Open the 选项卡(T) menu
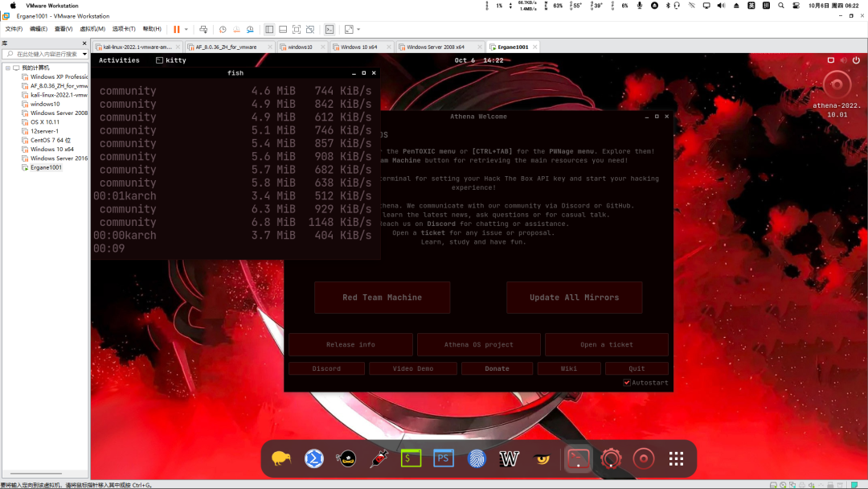The image size is (868, 489). pyautogui.click(x=124, y=29)
